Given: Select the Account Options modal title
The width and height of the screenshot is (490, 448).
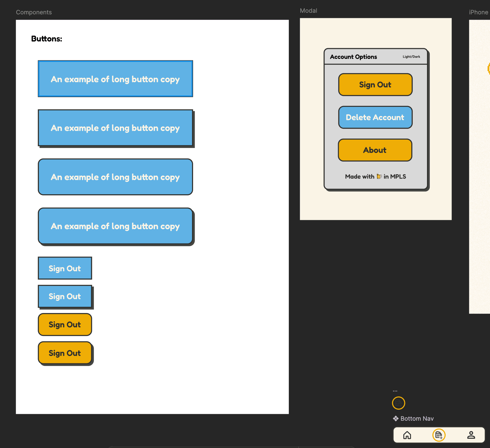Looking at the screenshot, I should 353,57.
